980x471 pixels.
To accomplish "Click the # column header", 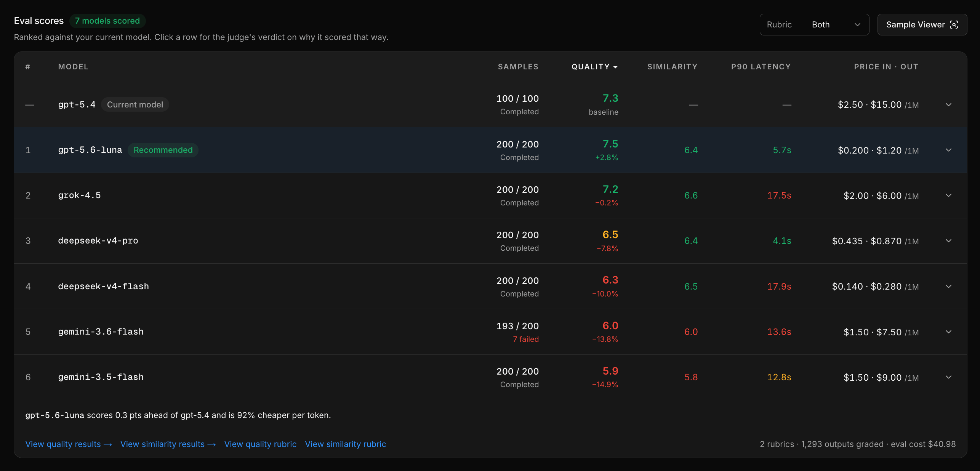I will (28, 67).
